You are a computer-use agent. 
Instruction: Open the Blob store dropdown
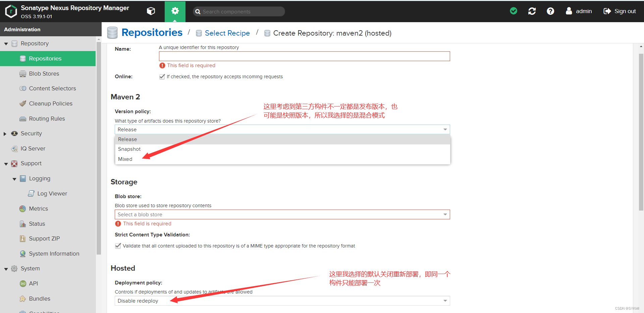click(282, 215)
